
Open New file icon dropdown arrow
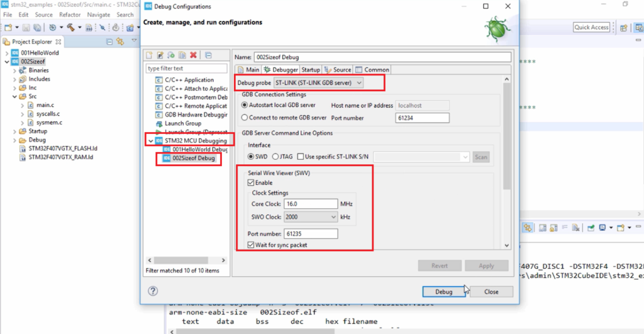coord(17,28)
